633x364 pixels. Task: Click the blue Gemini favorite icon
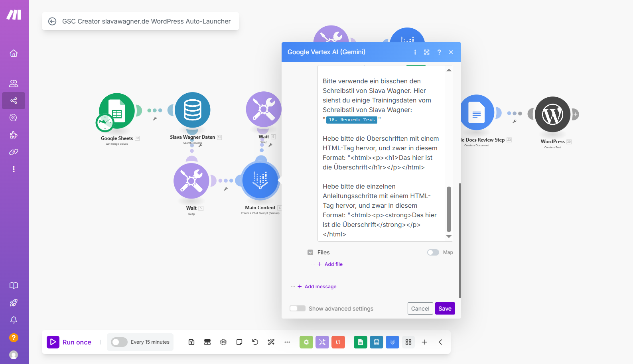pyautogui.click(x=392, y=342)
